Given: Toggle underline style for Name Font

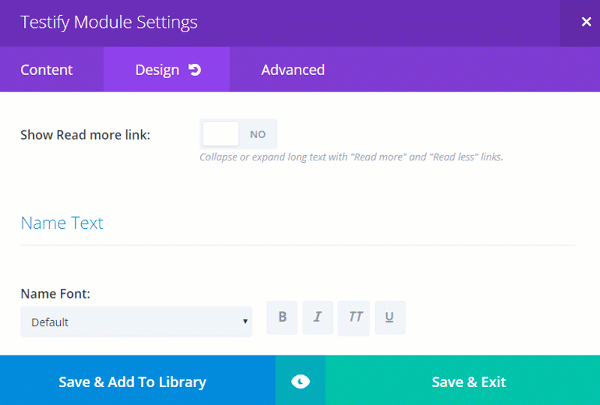Looking at the screenshot, I should [390, 317].
